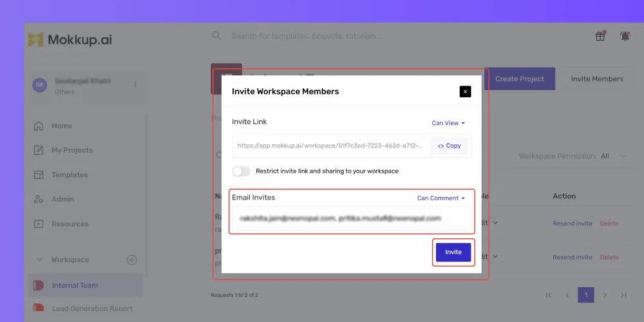Click the GK user avatar
Viewport: 644px width, 322px height.
(40, 85)
